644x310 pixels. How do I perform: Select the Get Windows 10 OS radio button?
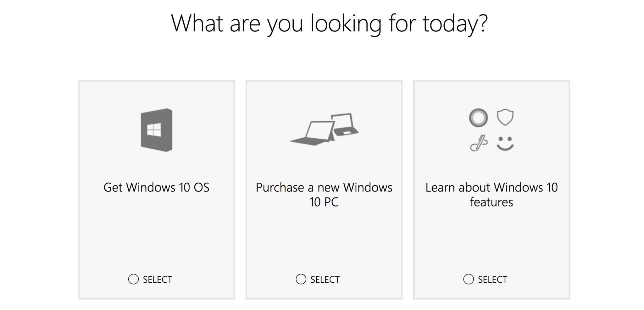click(x=133, y=279)
